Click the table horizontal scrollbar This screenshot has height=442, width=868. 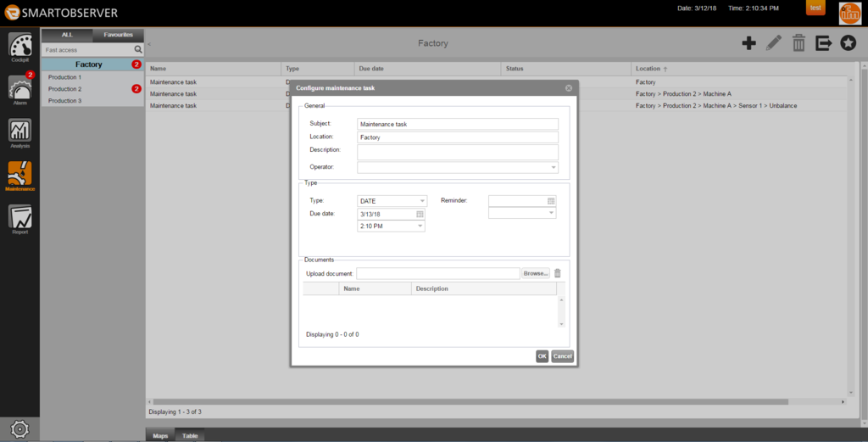(470, 401)
